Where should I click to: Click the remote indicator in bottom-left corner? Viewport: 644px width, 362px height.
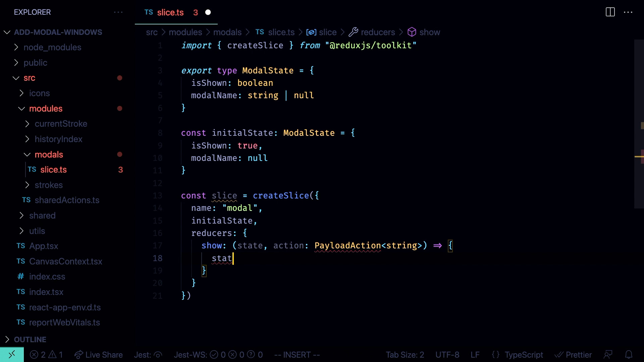pyautogui.click(x=12, y=355)
